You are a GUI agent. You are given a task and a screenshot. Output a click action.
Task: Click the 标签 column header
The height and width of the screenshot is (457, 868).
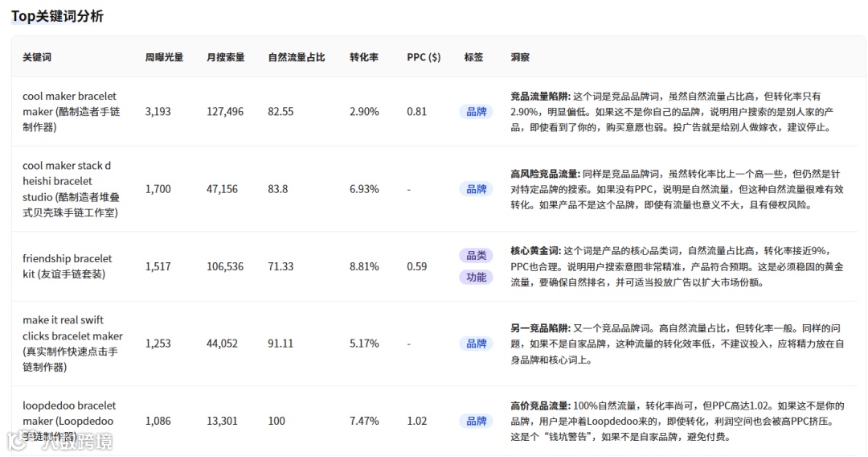[x=473, y=57]
